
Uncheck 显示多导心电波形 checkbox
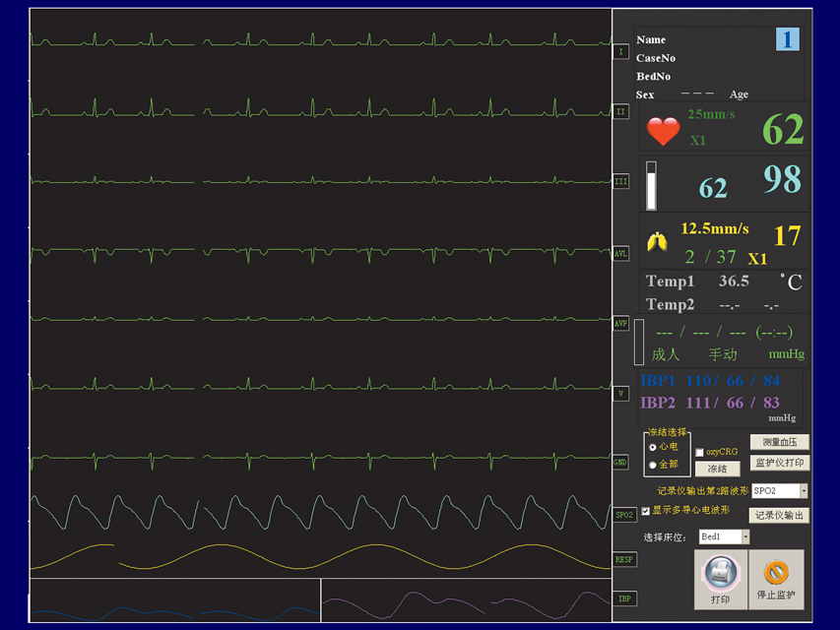coord(646,511)
